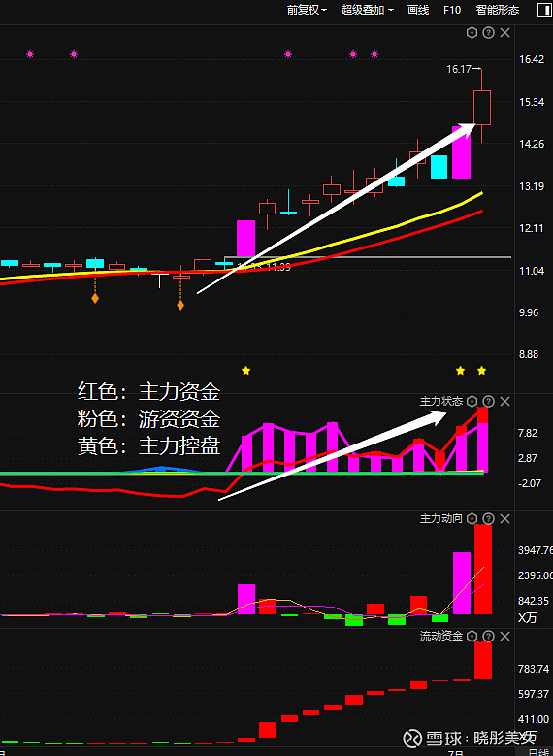Select the middle magenta sun event marker
The image size is (553, 756).
click(x=288, y=54)
